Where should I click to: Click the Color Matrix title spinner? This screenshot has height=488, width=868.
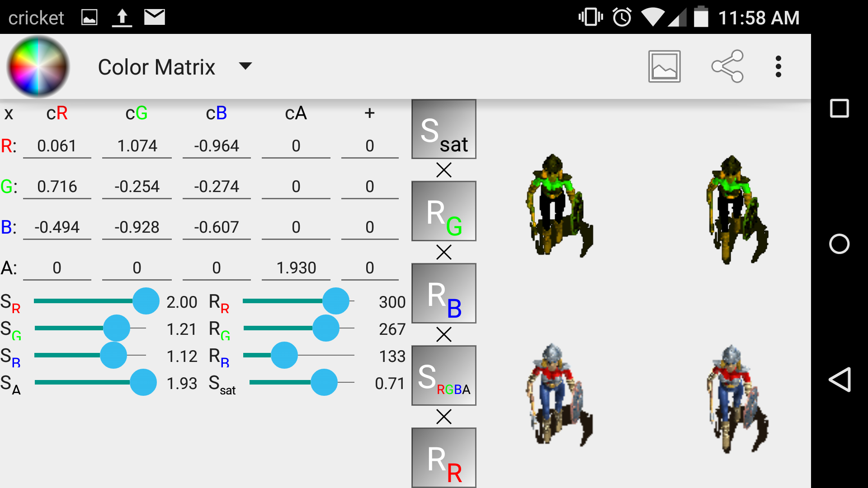(x=156, y=67)
